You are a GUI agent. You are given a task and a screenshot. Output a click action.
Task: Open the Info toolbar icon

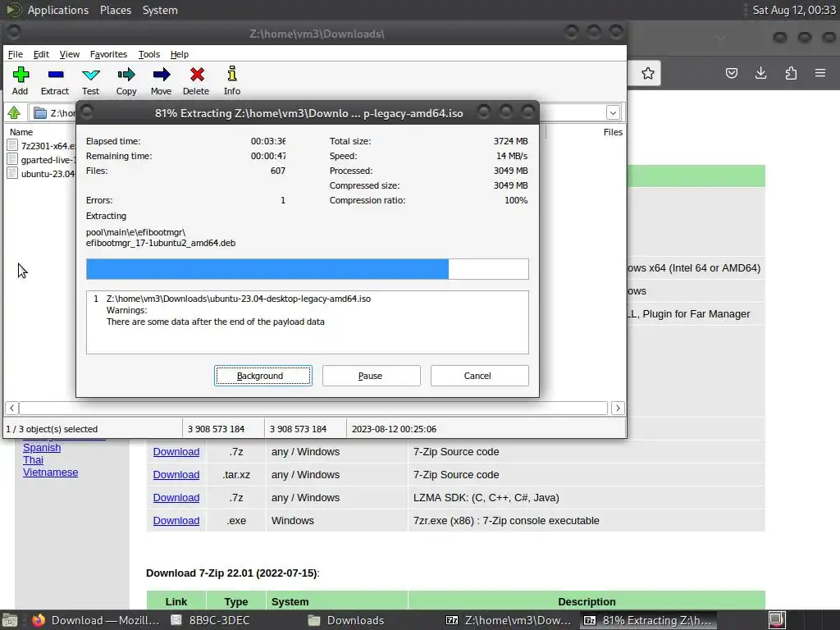click(232, 80)
